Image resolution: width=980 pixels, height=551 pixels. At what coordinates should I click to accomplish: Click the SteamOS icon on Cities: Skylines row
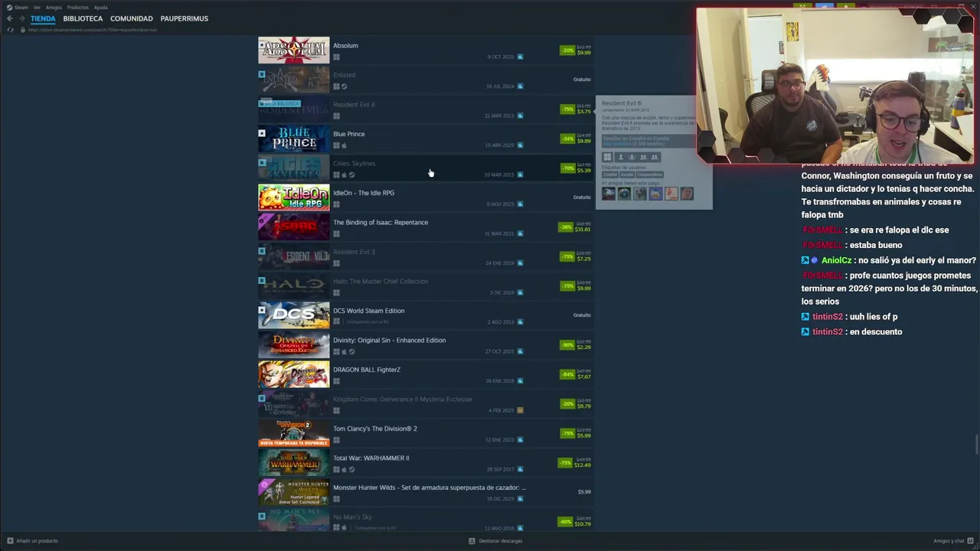click(351, 174)
